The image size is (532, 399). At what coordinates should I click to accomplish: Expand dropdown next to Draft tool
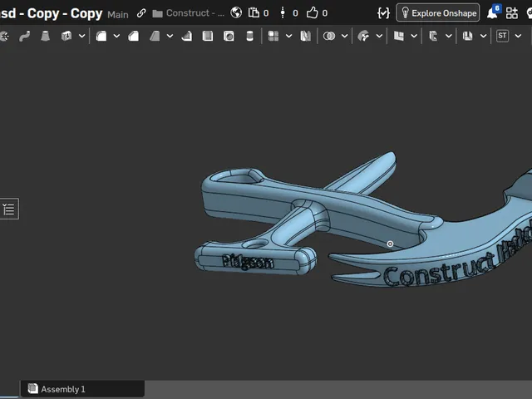(x=170, y=36)
